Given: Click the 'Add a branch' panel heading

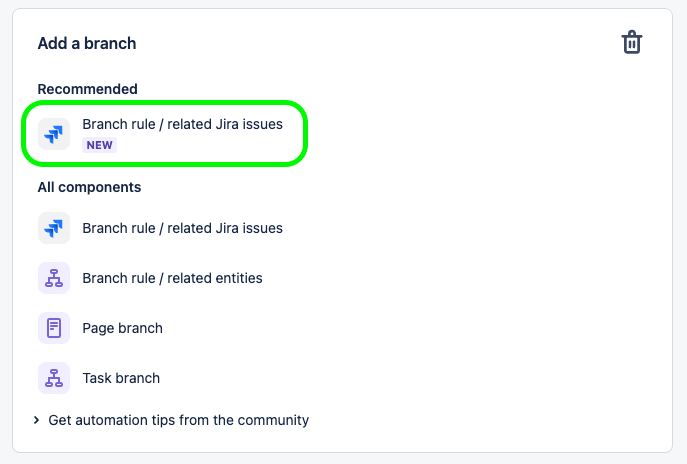Looking at the screenshot, I should (x=87, y=43).
